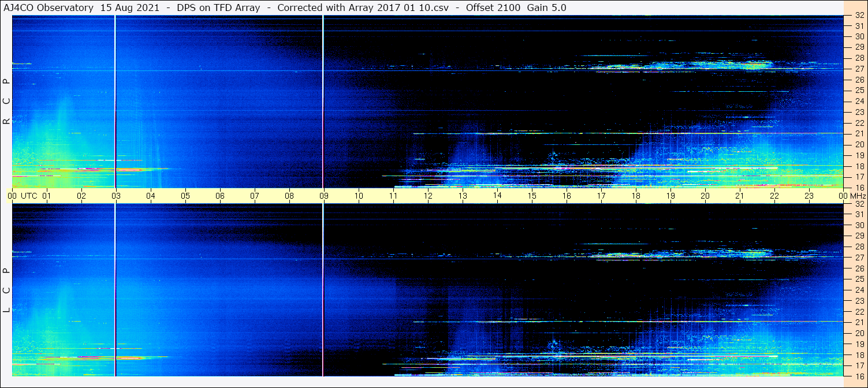868x388 pixels.
Task: Click the 23 hour time axis label
Action: click(809, 196)
